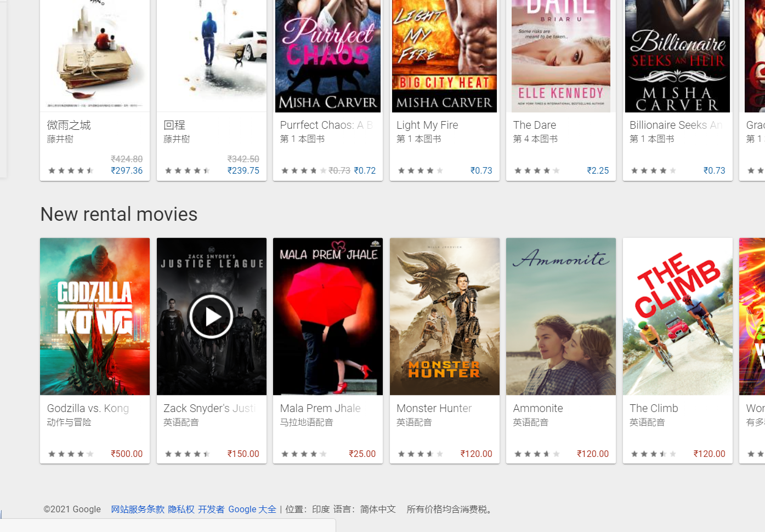Open author 藤井樹 under 回程
The width and height of the screenshot is (765, 532).
(x=177, y=139)
